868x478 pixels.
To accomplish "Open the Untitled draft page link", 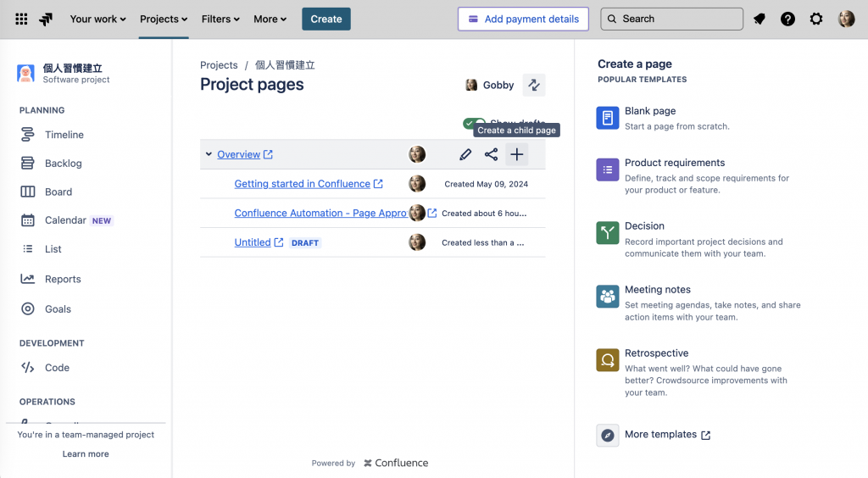I will (x=253, y=242).
